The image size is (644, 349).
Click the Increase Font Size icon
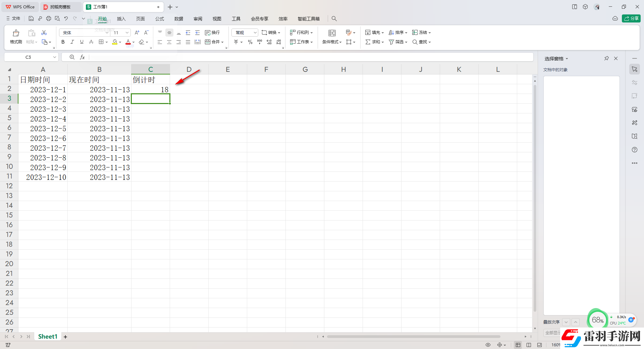click(137, 33)
